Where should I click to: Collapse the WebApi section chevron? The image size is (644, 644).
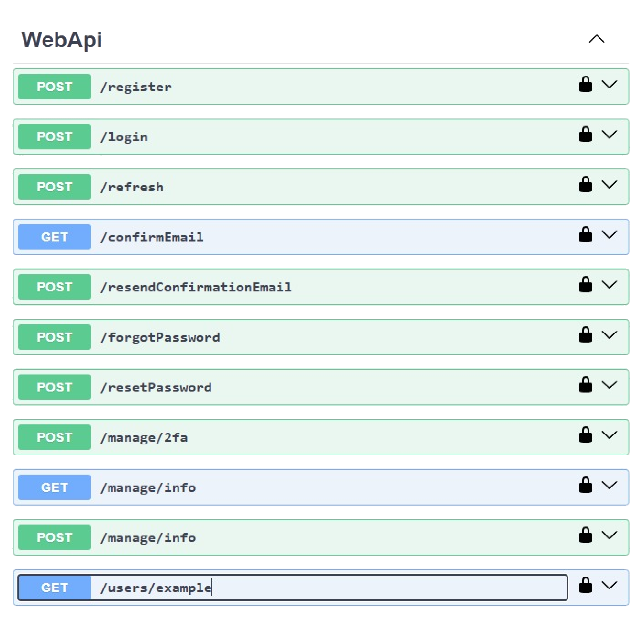click(x=596, y=39)
